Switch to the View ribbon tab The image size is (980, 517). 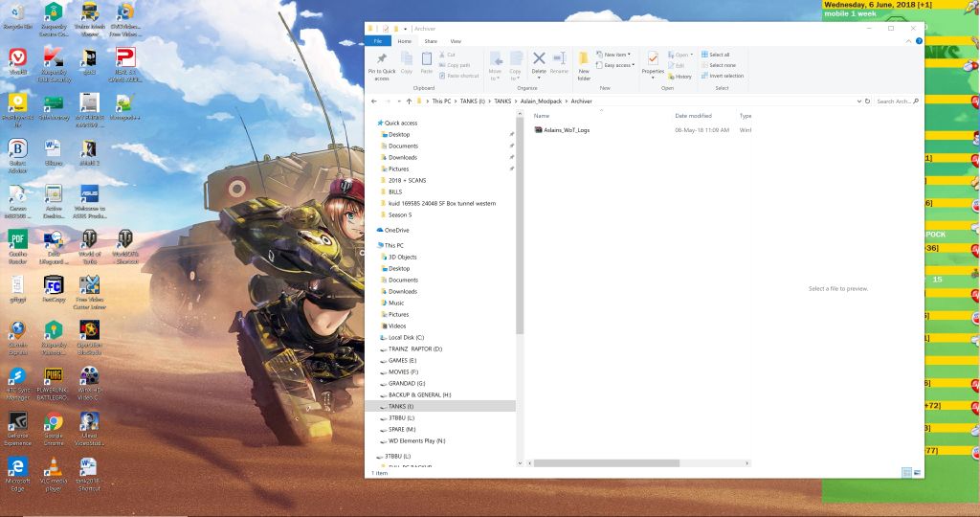click(x=456, y=41)
